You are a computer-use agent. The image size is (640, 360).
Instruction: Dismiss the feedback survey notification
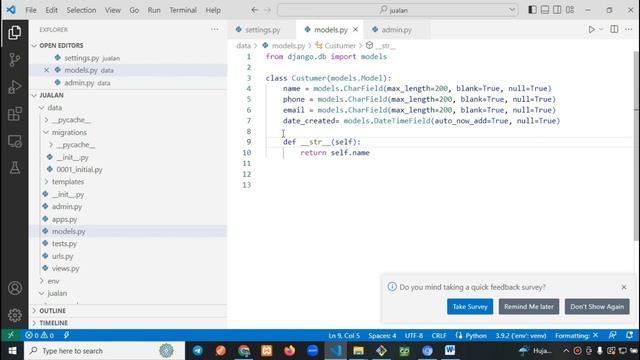(x=624, y=287)
